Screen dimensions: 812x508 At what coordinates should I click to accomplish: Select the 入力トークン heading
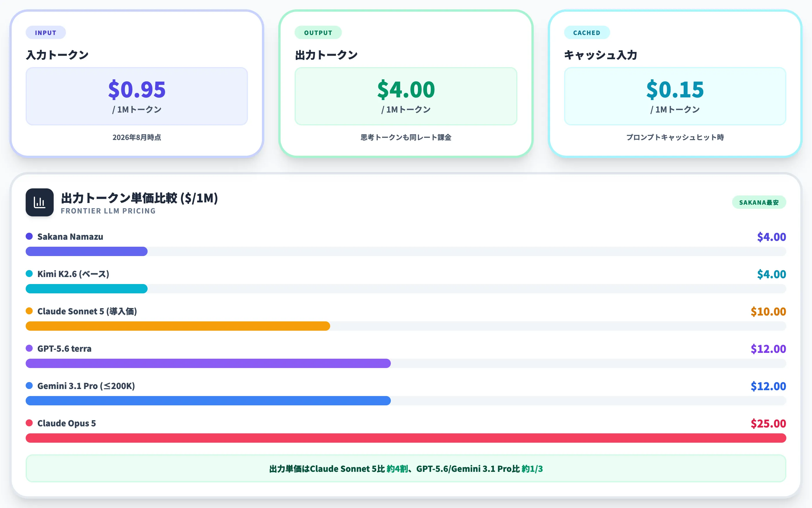coord(57,55)
